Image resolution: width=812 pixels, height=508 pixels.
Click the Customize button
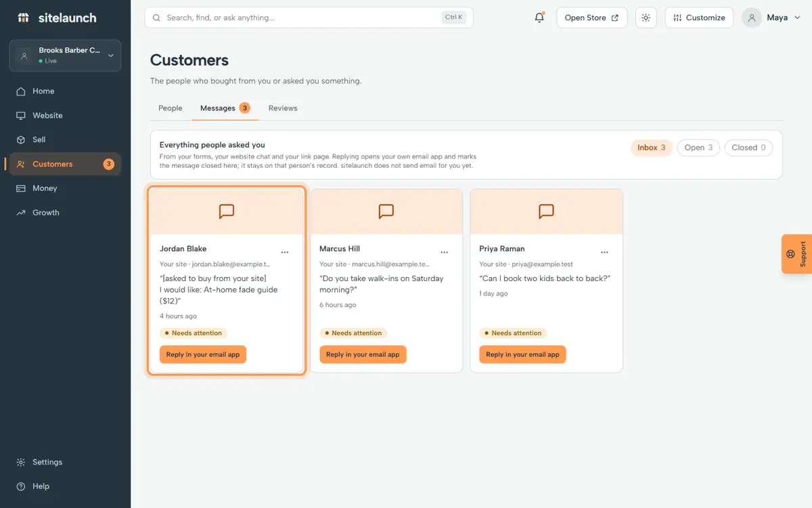coord(699,18)
